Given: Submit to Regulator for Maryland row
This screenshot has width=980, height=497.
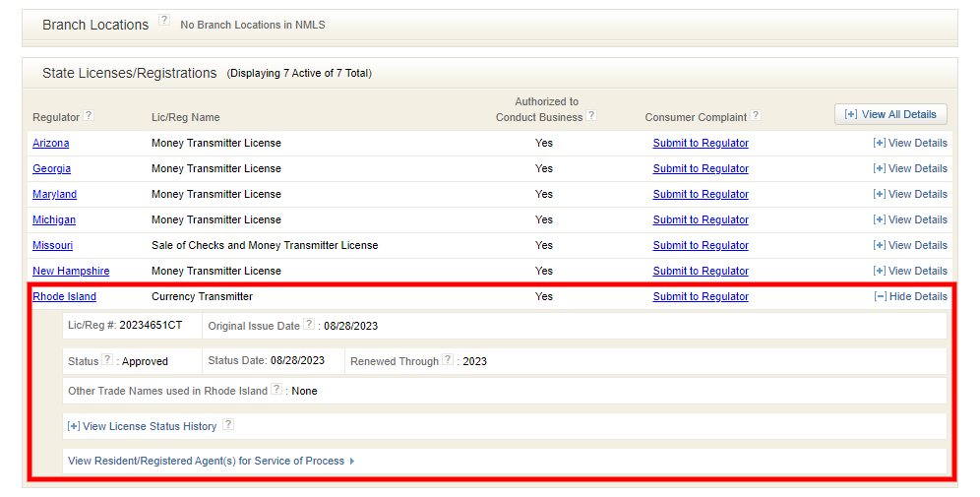Looking at the screenshot, I should pos(701,194).
